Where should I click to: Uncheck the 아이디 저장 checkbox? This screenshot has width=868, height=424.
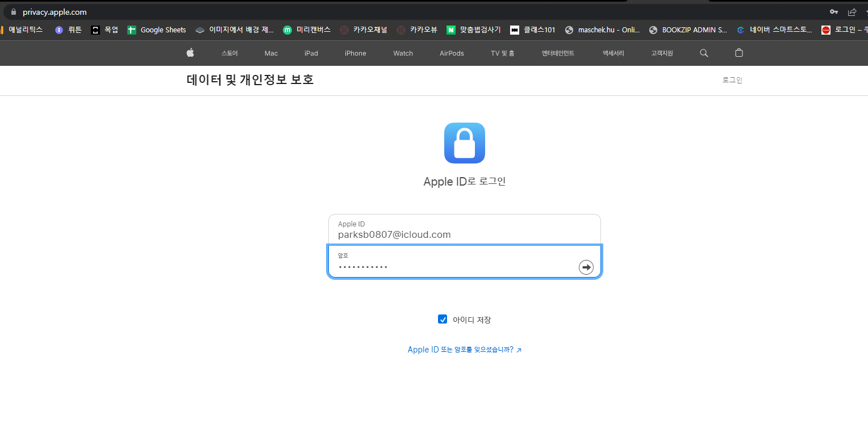click(x=443, y=319)
